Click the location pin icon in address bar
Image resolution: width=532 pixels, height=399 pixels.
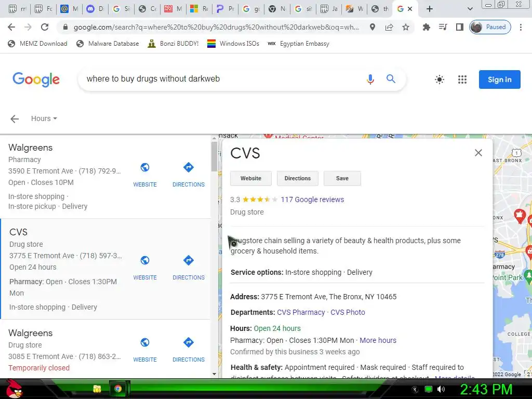373,27
